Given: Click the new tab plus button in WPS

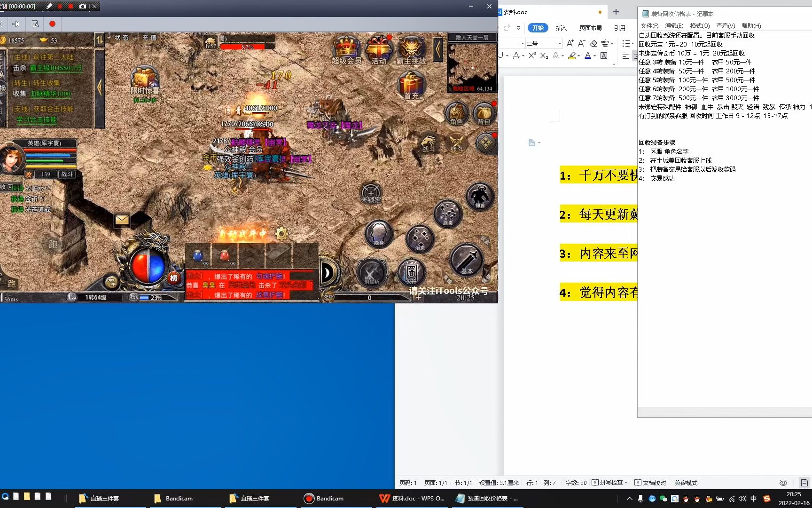Looking at the screenshot, I should 616,12.
